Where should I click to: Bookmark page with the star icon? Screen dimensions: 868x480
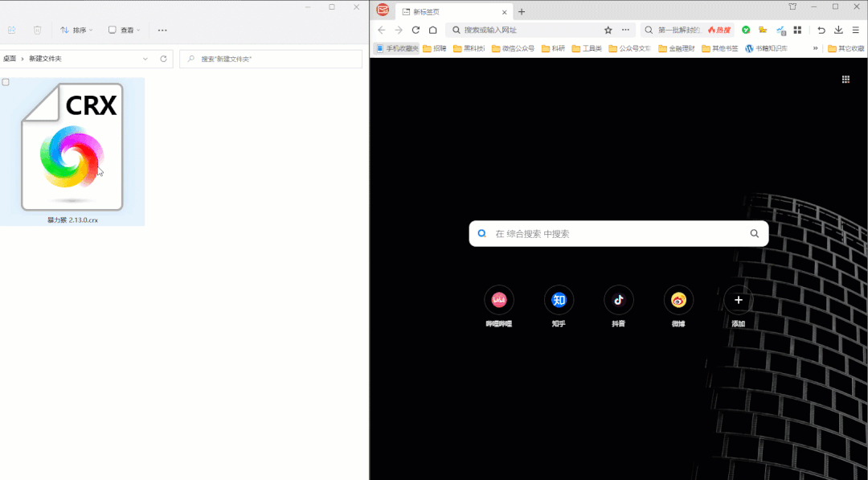[x=608, y=30]
